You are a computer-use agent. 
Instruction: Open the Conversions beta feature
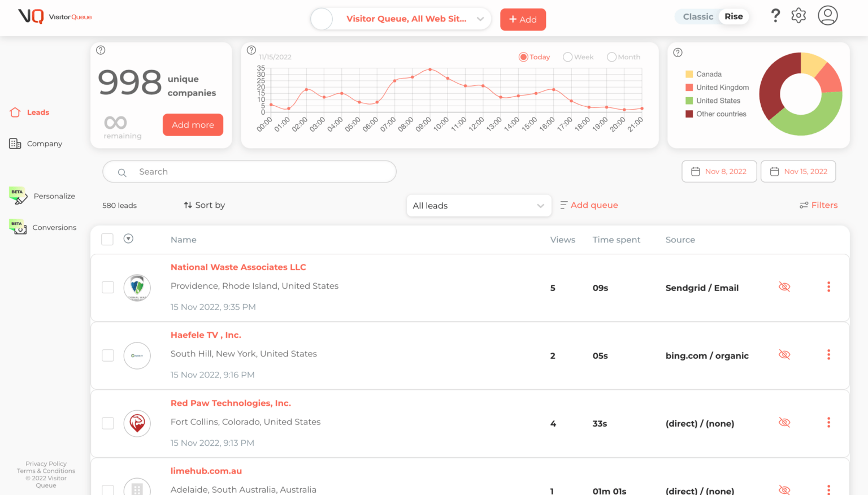[x=54, y=227]
